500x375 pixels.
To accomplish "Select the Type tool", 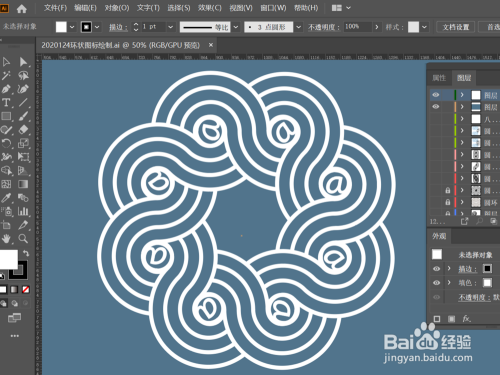I will pyautogui.click(x=6, y=102).
